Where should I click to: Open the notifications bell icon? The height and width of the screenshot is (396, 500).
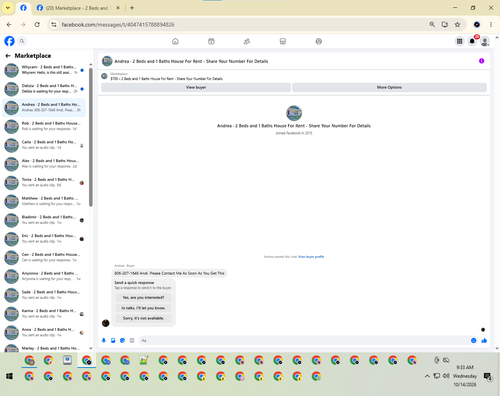point(472,41)
